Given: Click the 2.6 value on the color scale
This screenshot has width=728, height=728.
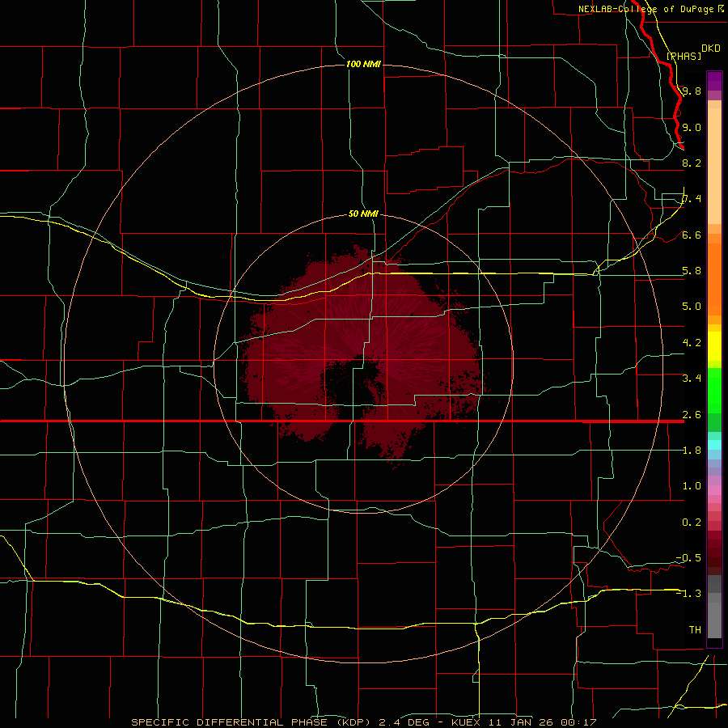Looking at the screenshot, I should [x=692, y=415].
